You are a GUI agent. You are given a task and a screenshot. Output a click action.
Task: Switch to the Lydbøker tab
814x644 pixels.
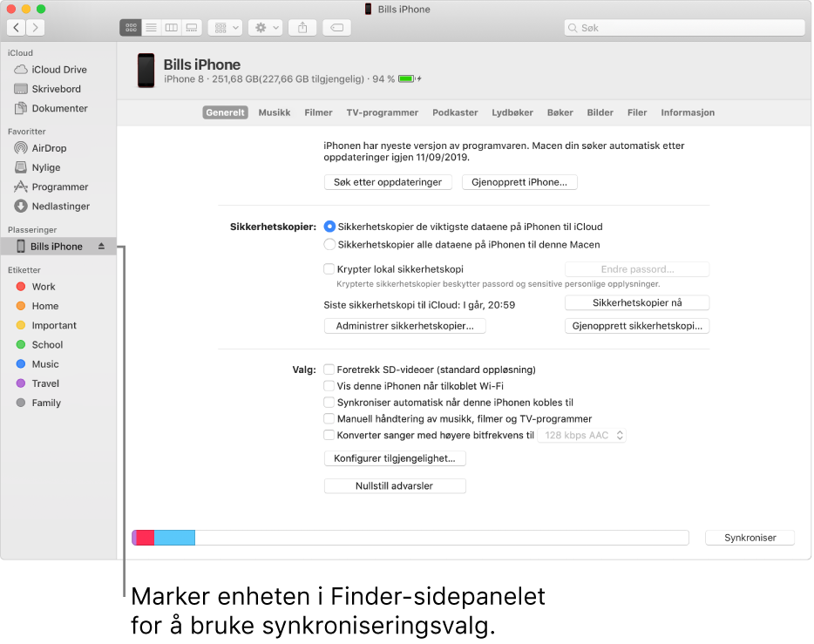tap(512, 112)
